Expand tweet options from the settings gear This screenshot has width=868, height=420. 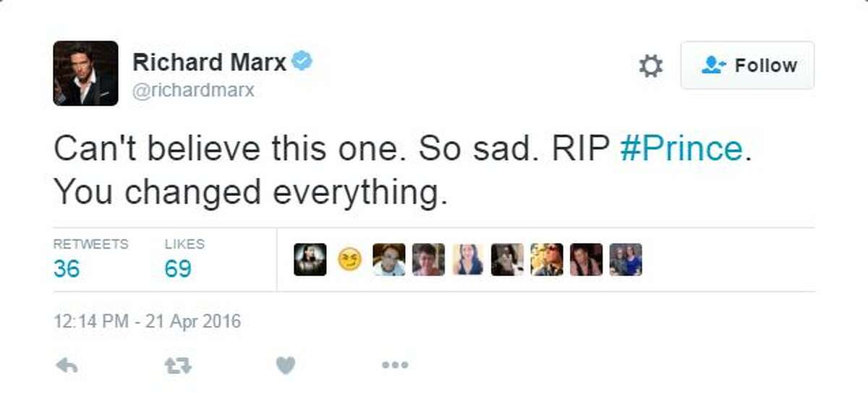click(x=650, y=65)
